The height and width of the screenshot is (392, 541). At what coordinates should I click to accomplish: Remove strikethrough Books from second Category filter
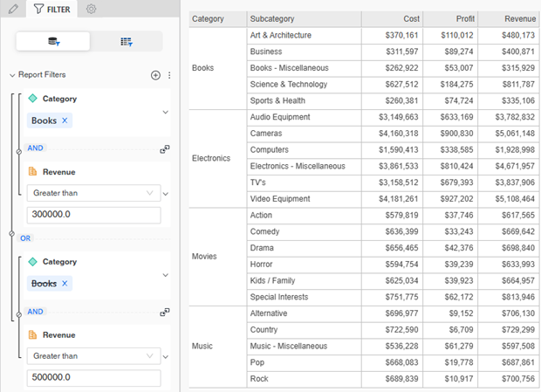coord(65,284)
